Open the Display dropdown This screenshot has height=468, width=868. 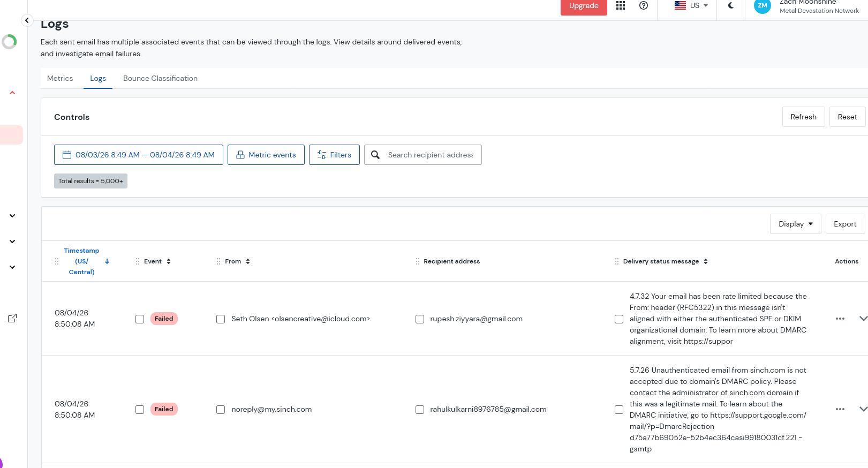pyautogui.click(x=795, y=224)
